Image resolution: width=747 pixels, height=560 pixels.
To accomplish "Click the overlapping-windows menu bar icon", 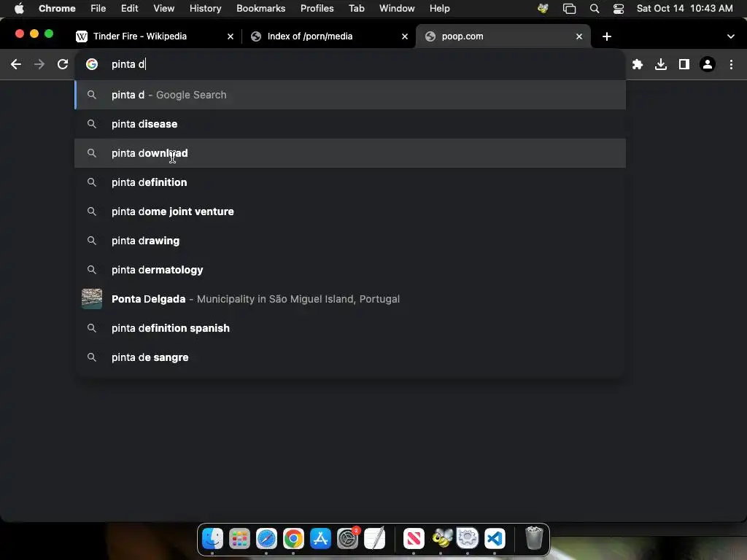I will tap(569, 9).
